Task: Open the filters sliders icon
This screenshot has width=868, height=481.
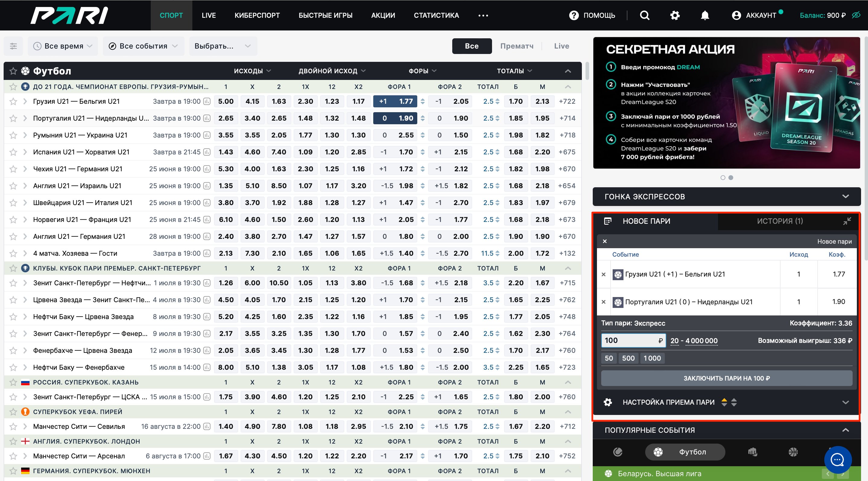Action: (13, 46)
